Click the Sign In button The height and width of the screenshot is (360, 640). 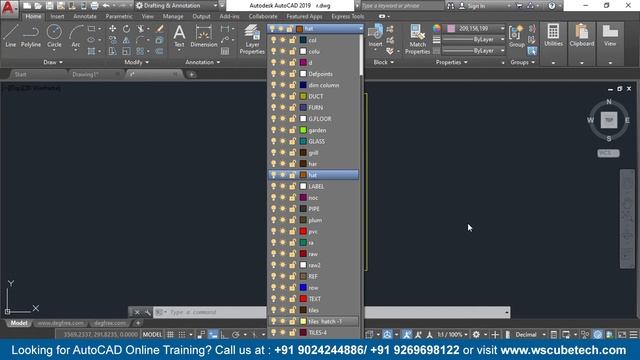pos(472,6)
